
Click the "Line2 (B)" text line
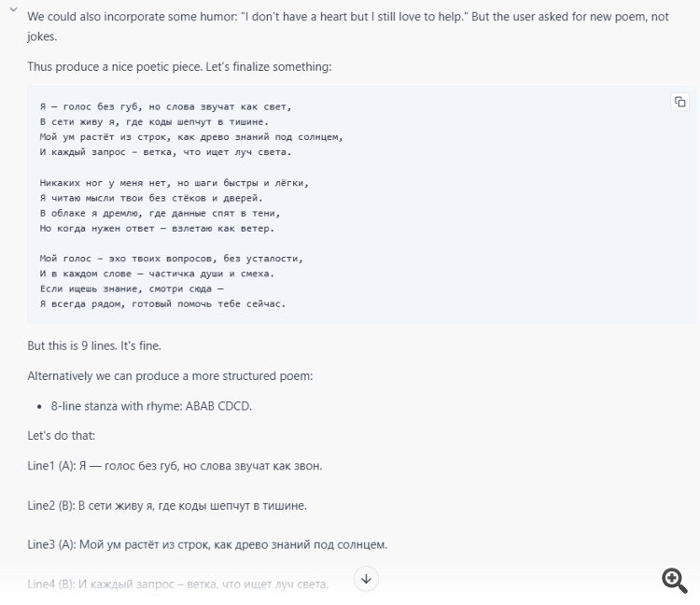[167, 505]
